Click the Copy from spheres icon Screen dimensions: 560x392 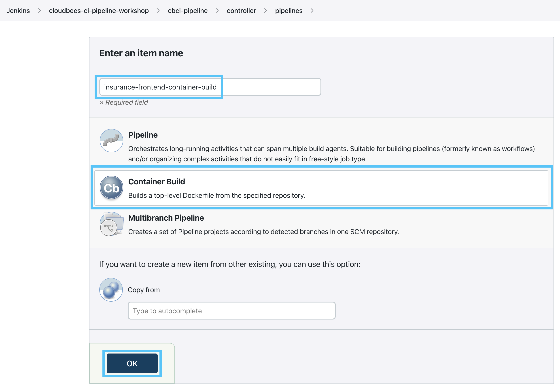click(x=111, y=290)
